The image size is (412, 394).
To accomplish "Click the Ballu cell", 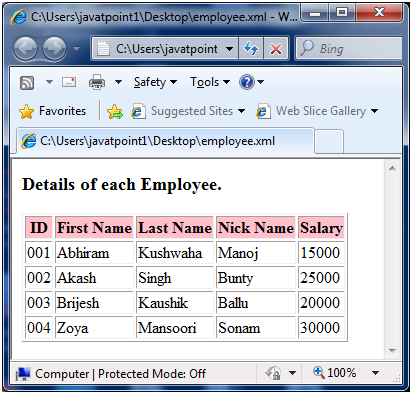I will click(x=256, y=303).
